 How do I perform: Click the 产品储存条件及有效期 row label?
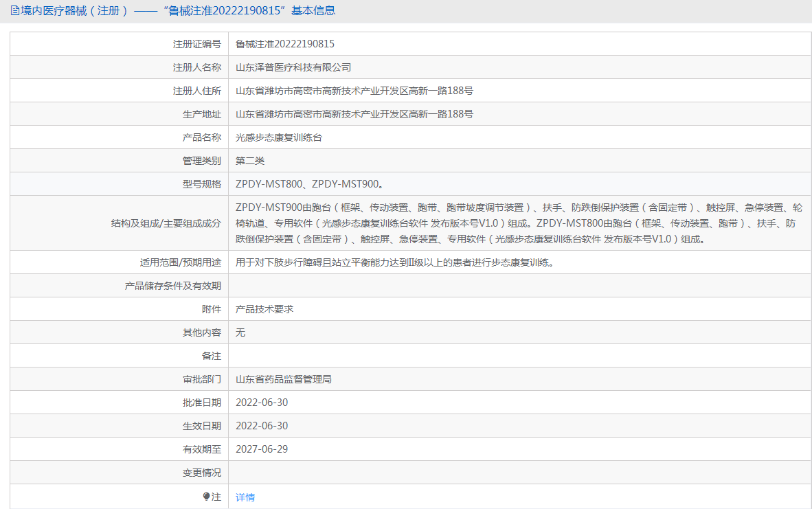pos(173,286)
